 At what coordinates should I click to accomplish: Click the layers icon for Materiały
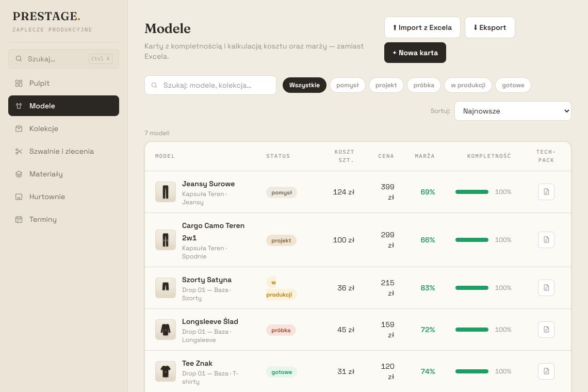click(x=19, y=174)
